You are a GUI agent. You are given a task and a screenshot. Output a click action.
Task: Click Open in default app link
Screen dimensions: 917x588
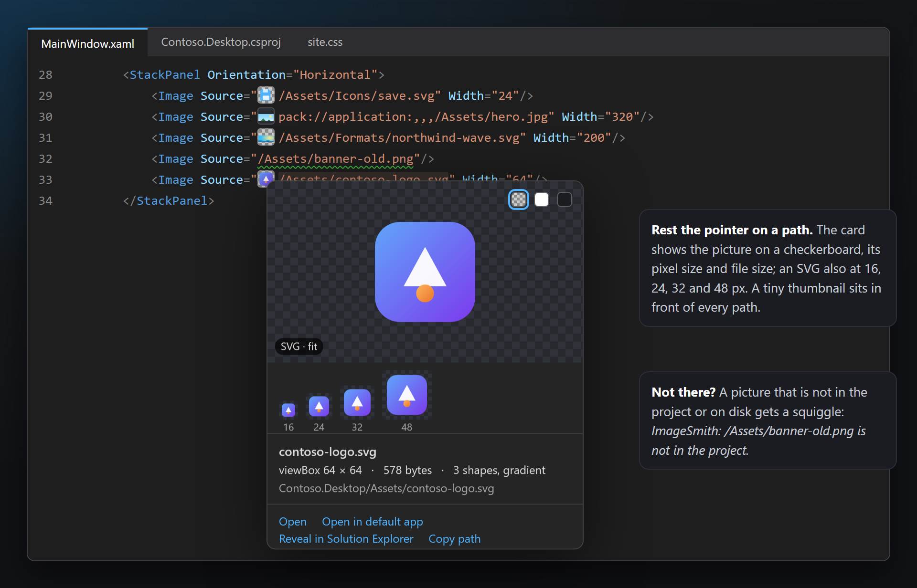373,522
